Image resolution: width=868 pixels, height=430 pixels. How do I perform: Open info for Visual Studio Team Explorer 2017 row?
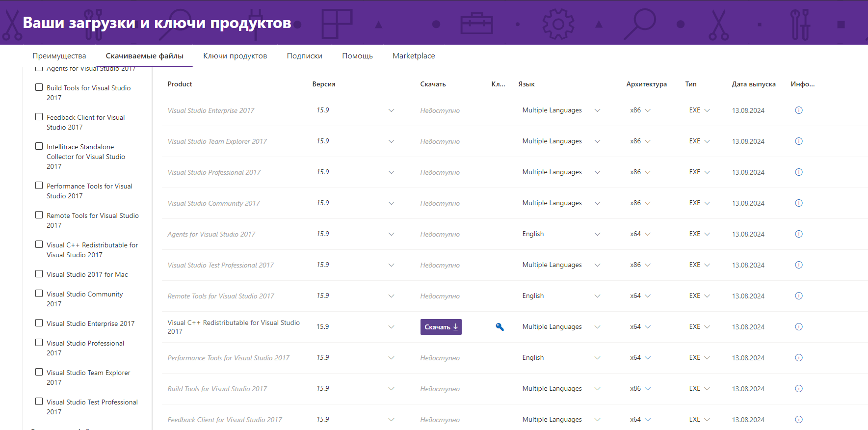point(798,141)
